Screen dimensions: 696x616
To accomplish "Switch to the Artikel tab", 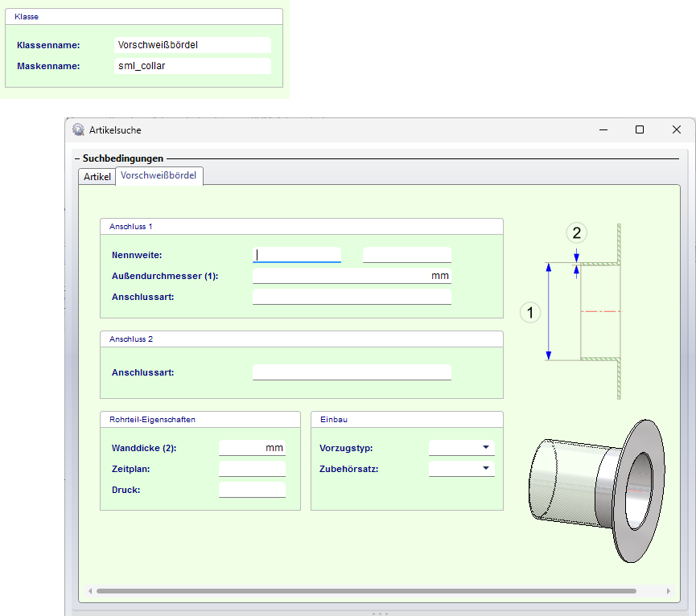I will (97, 177).
